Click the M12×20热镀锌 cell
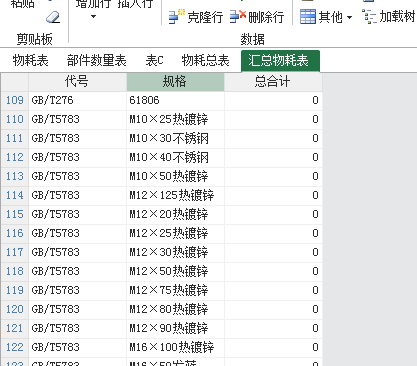Viewport: 417px width, 366px height. click(175, 214)
